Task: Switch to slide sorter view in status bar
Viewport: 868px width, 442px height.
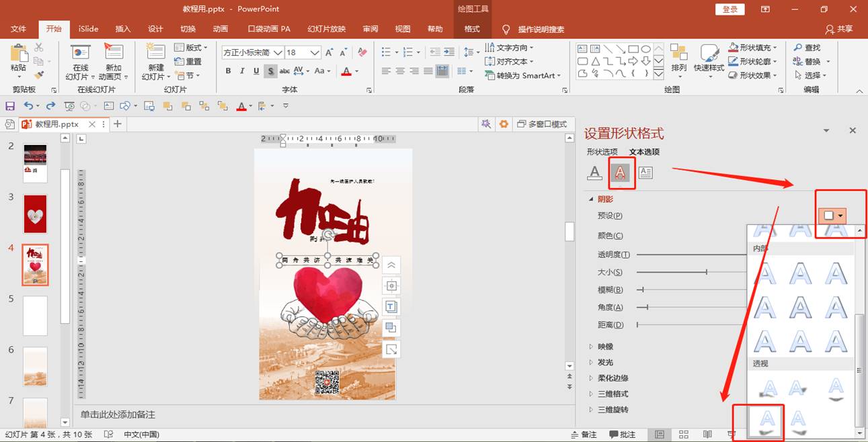Action: tap(684, 435)
